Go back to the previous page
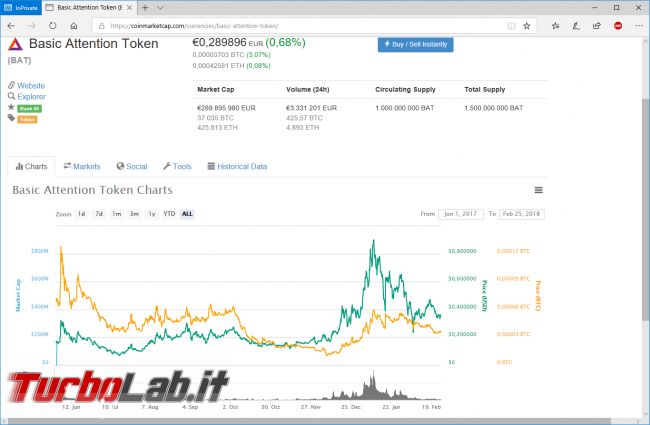The width and height of the screenshot is (650, 425). tap(11, 26)
